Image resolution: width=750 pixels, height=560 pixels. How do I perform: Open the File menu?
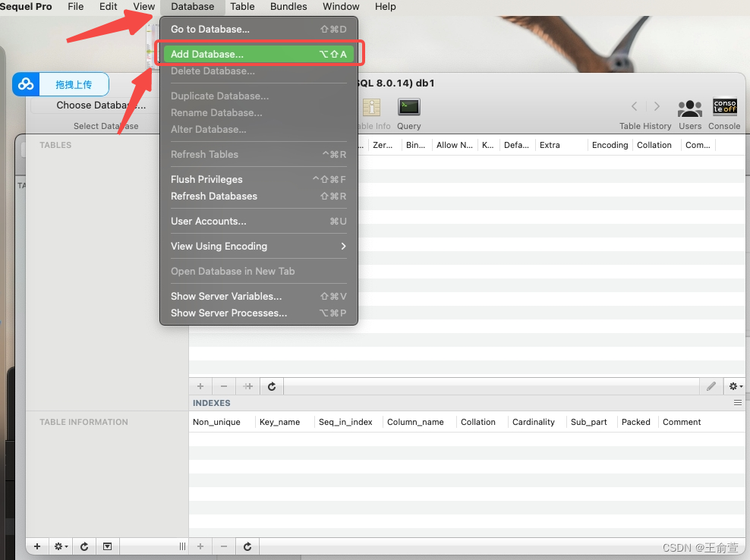pos(76,7)
